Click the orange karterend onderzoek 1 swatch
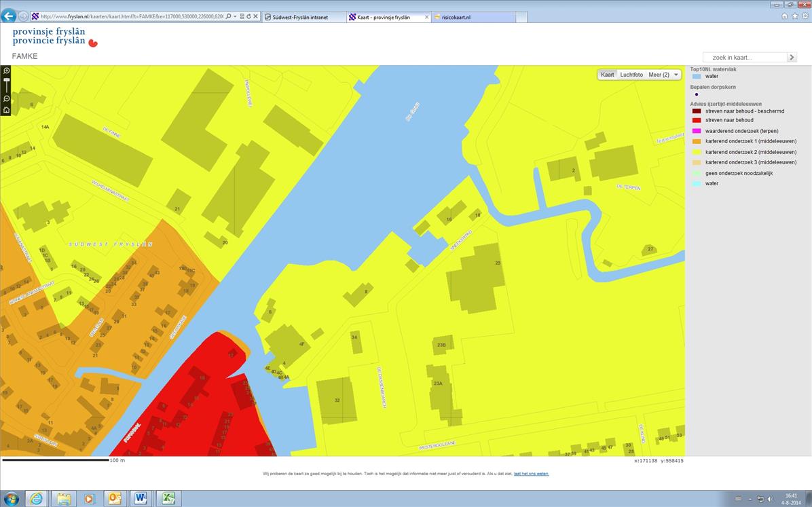Image resolution: width=812 pixels, height=507 pixels. (x=697, y=141)
